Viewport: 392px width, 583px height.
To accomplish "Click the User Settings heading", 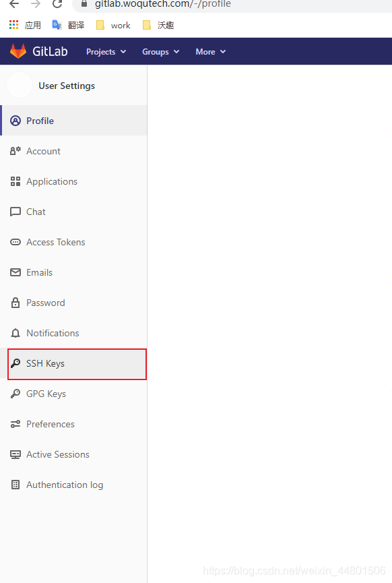I will click(67, 86).
